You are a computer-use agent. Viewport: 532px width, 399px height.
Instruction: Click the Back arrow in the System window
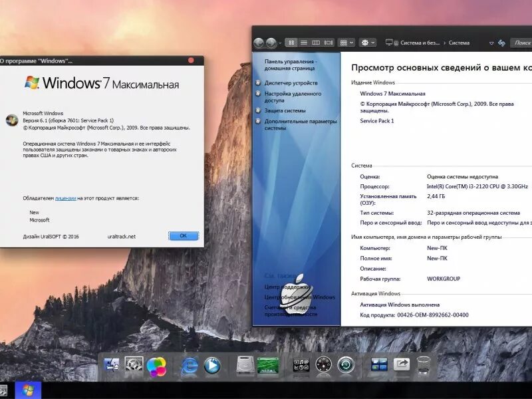click(259, 43)
